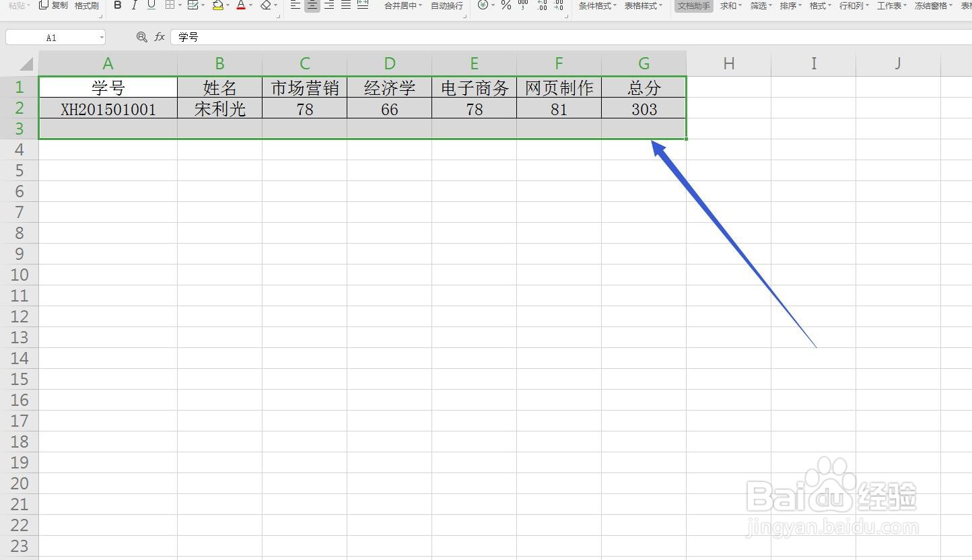Expand the font color dropdown arrow
Screen dimensions: 972x560
tap(250, 5)
